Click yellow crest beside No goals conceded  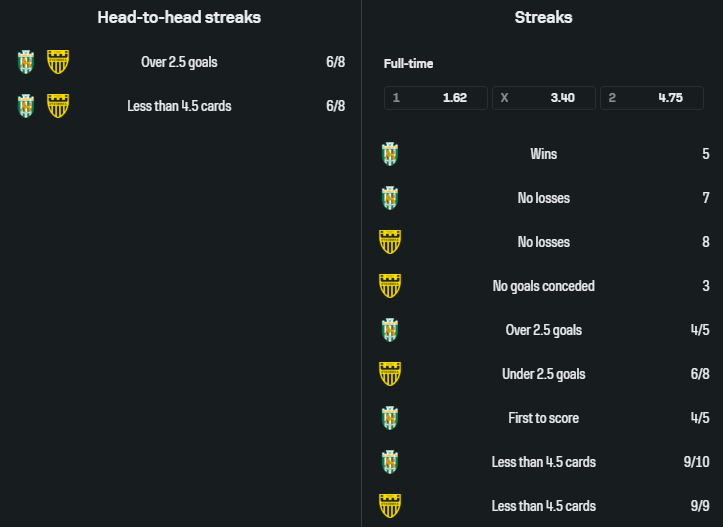click(x=390, y=286)
